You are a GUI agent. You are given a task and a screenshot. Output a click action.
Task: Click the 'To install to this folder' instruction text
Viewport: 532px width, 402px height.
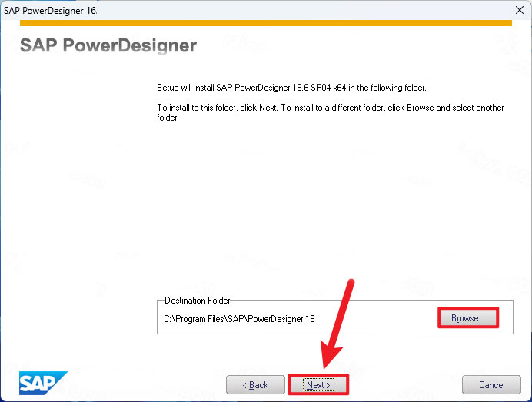click(330, 112)
